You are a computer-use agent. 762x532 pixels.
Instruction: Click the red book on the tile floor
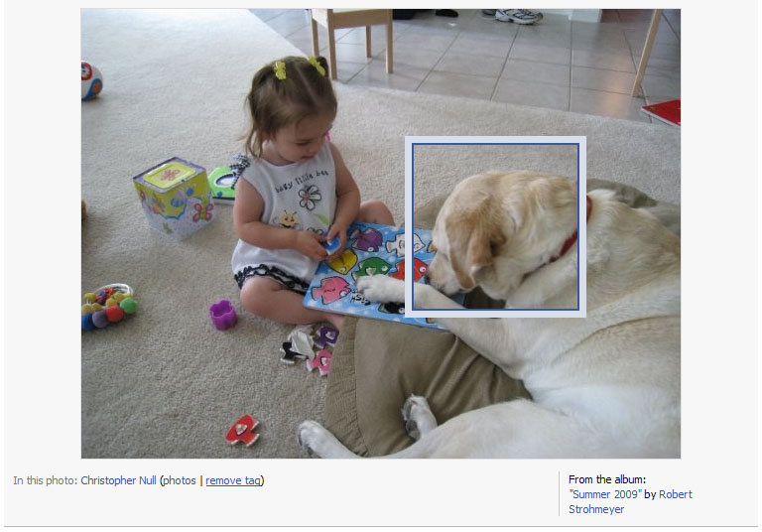click(x=662, y=112)
